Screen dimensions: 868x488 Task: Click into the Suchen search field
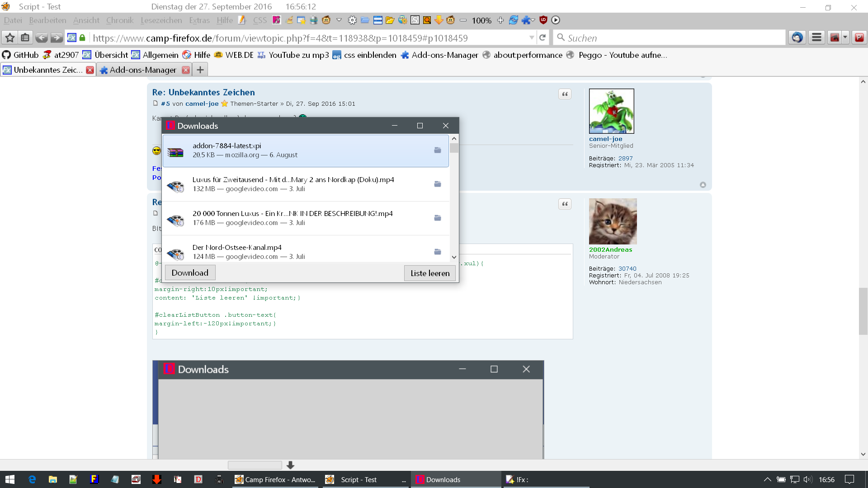669,38
